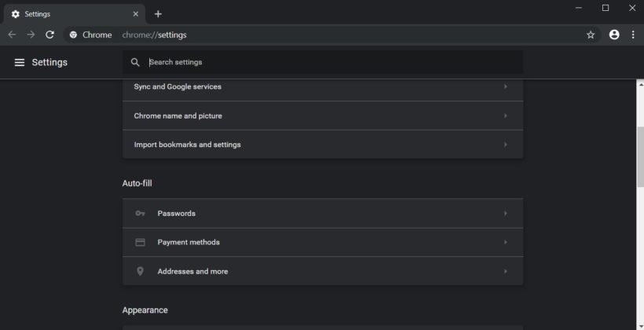Image resolution: width=644 pixels, height=330 pixels.
Task: Expand Import bookmarks and settings arrow
Action: coord(505,145)
